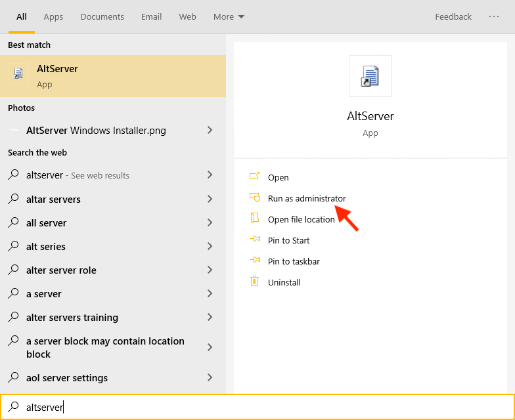The width and height of the screenshot is (515, 420).
Task: Select the "a server" suggestion text
Action: (x=43, y=294)
